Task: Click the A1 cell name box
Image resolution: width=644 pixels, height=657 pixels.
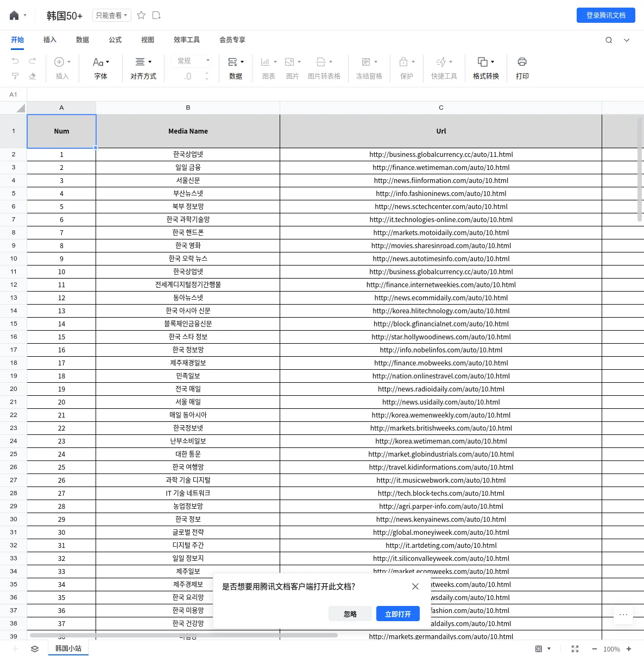Action: pos(13,94)
